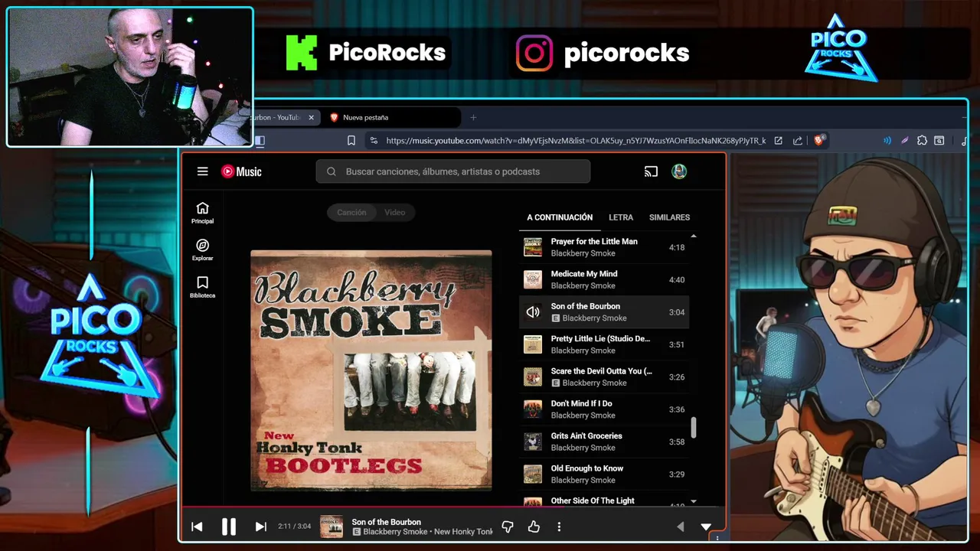980x551 pixels.
Task: Click the open-in-app icon in address bar
Action: 779,141
